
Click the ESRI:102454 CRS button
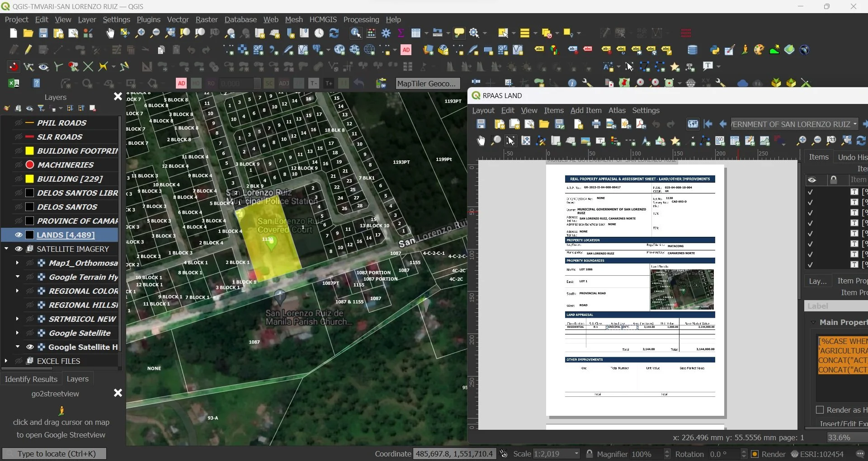click(x=817, y=454)
